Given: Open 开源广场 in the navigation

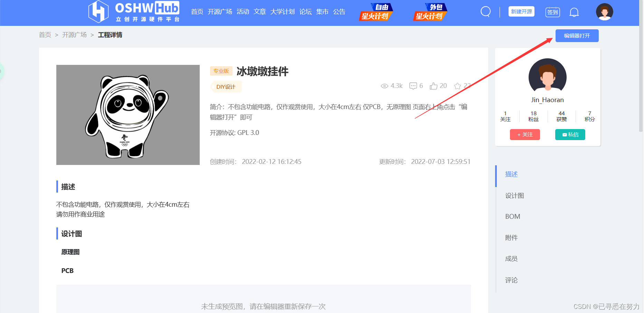Looking at the screenshot, I should coord(220,12).
